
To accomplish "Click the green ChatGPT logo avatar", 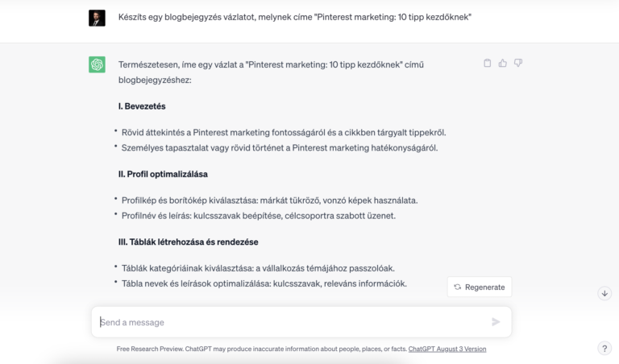I will [x=97, y=64].
